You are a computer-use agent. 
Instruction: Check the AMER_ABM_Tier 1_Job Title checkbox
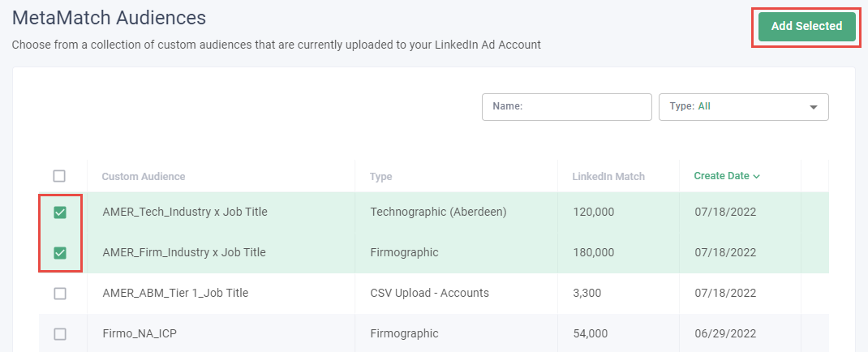pos(60,294)
